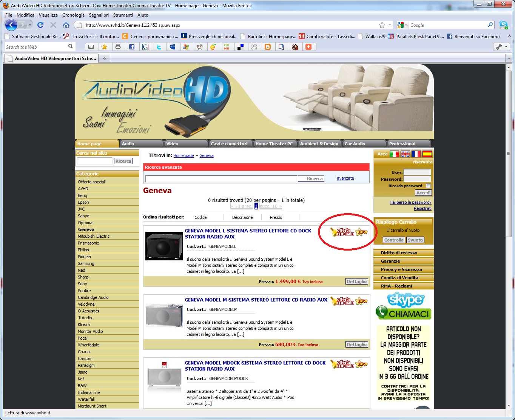Open the list all tabs dropdown arrow
515x420 pixels.
click(509, 58)
